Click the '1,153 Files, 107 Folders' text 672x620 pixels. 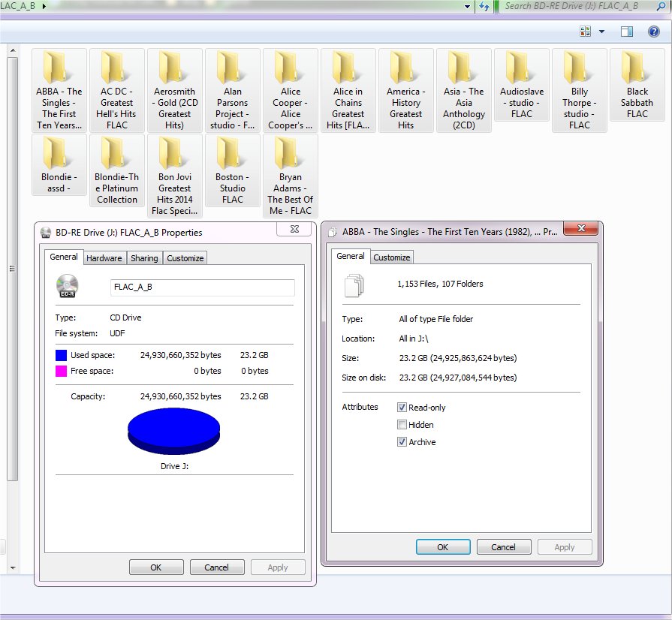pos(440,284)
